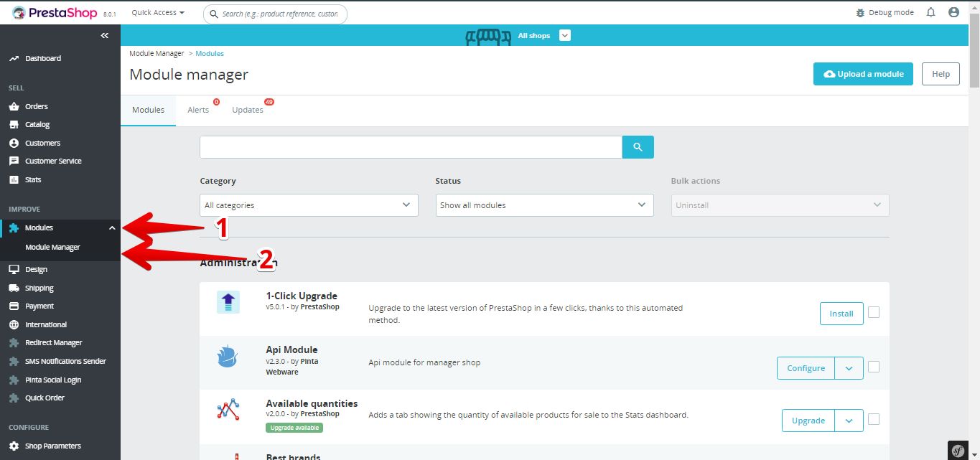This screenshot has height=460, width=980.
Task: Click the 1-Click Upgrade module title
Action: pos(302,296)
